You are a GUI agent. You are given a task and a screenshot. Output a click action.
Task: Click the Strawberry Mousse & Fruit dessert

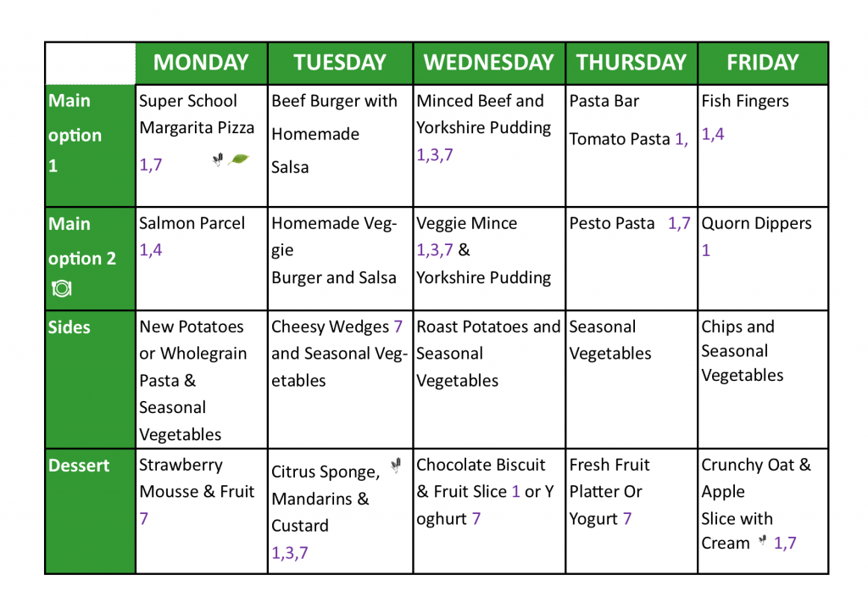(197, 478)
